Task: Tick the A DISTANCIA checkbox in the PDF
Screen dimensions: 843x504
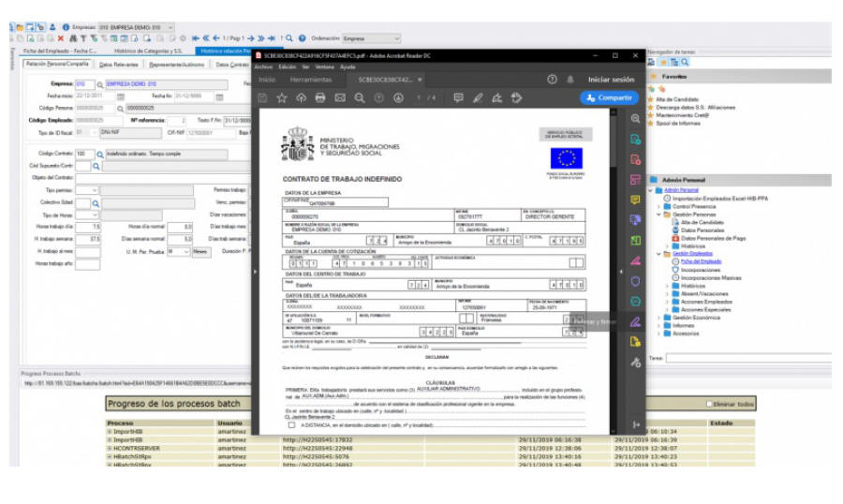Action: (291, 425)
